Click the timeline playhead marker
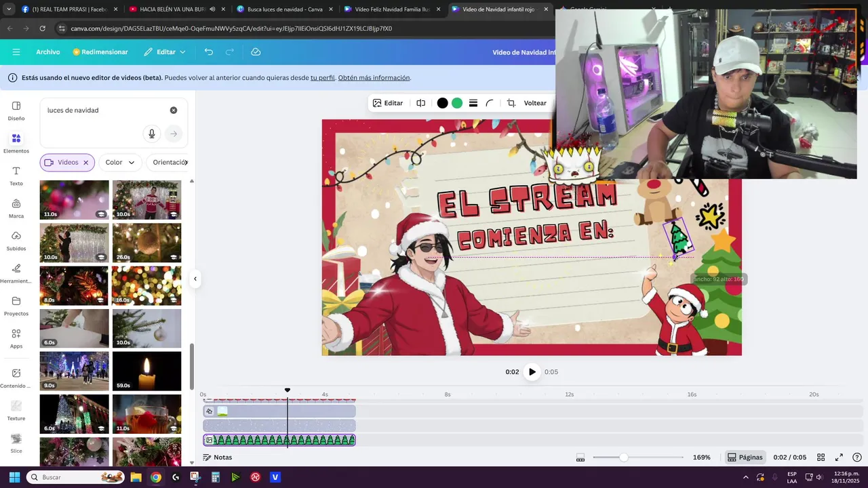868x488 pixels. (288, 390)
